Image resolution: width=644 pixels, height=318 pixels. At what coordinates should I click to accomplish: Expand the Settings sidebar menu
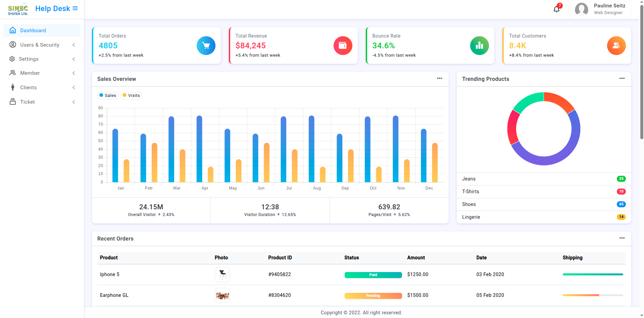(42, 59)
